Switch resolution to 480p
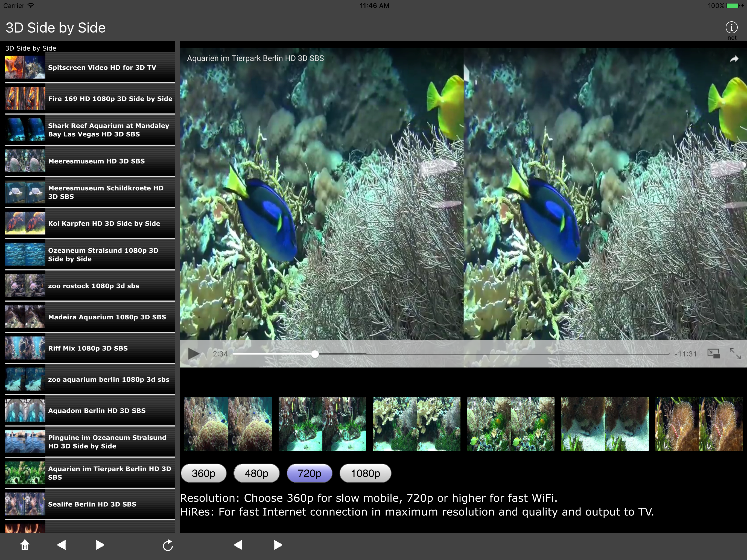 pos(256,473)
